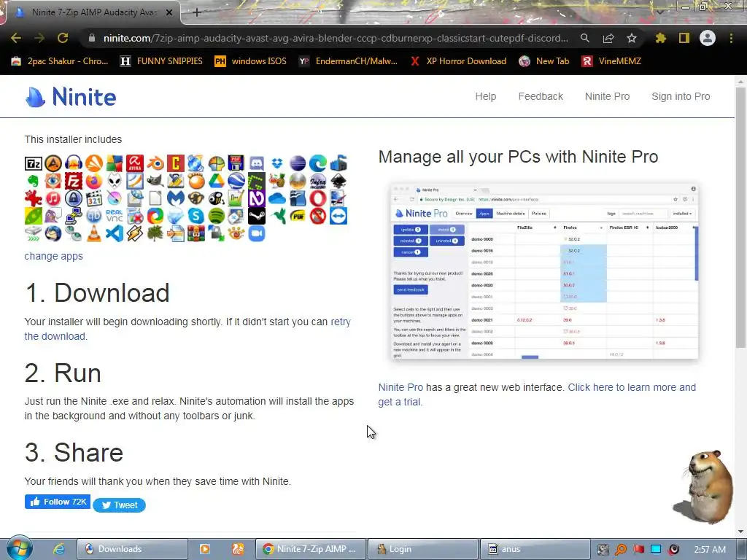Click the Thunderbird app icon

point(53,233)
